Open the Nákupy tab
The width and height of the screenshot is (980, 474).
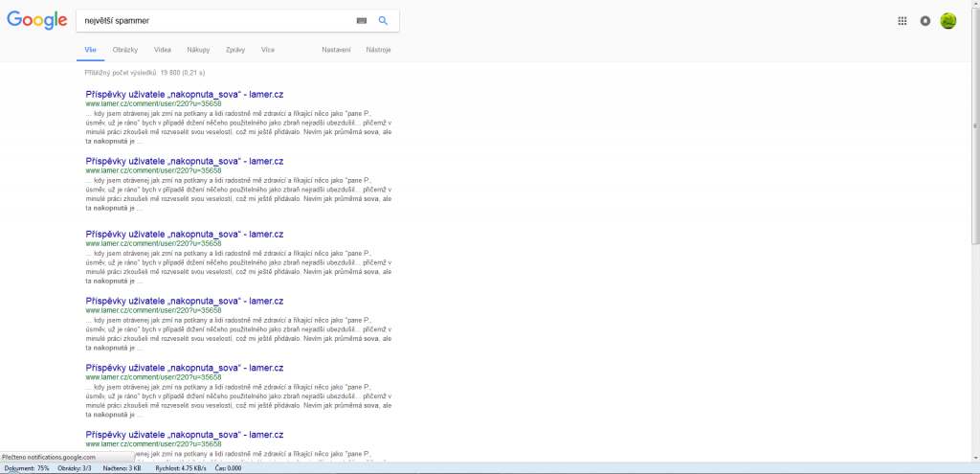pos(198,50)
